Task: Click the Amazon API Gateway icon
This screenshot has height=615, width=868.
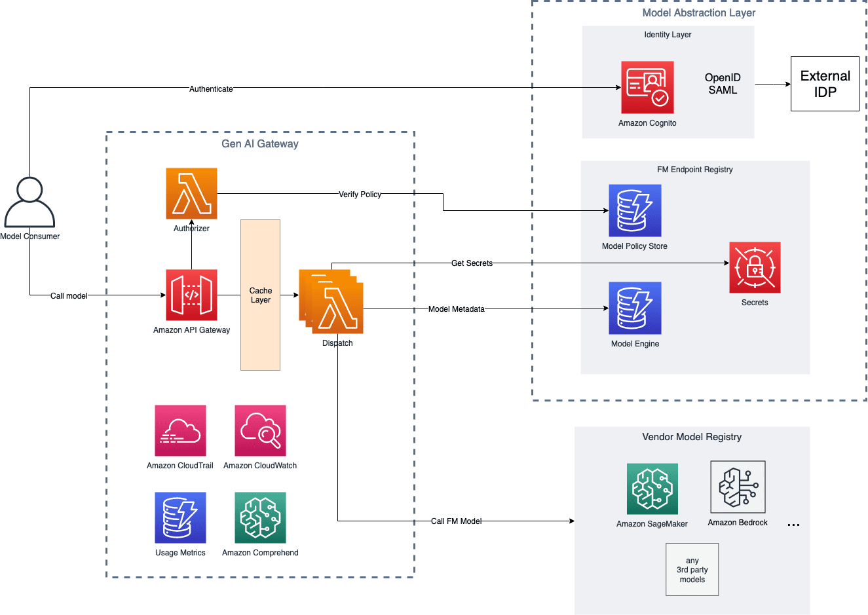Action: 191,295
